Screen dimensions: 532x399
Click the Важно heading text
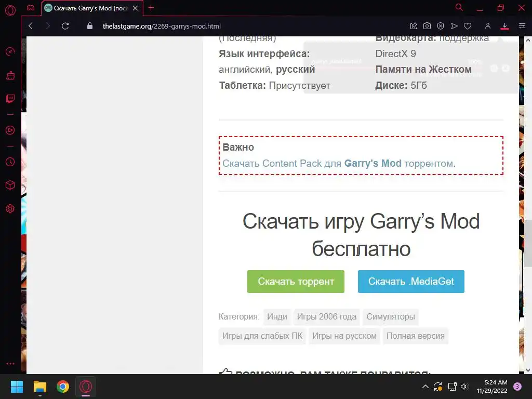238,147
